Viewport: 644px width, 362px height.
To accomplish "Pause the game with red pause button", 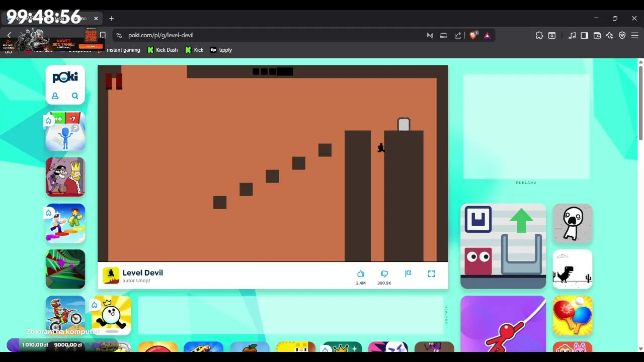I will tap(114, 81).
